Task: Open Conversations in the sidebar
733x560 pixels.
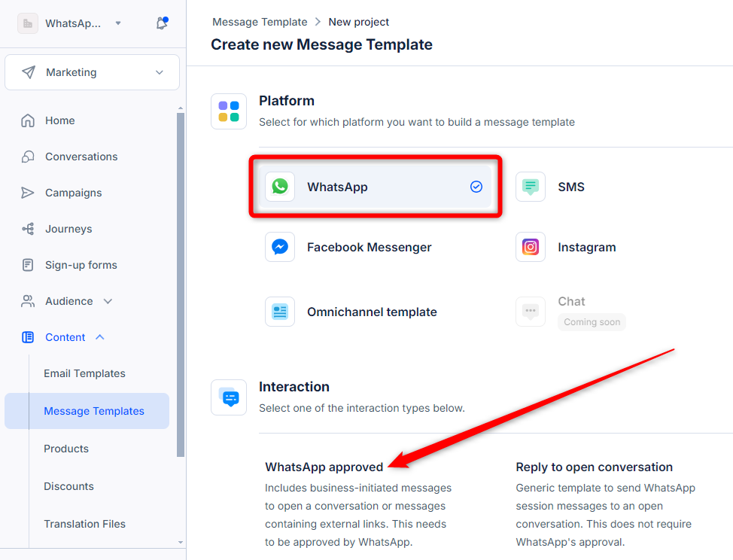Action: [81, 157]
